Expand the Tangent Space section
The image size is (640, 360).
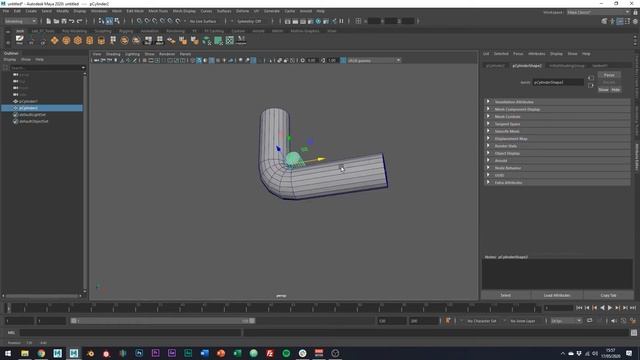pyautogui.click(x=556, y=124)
